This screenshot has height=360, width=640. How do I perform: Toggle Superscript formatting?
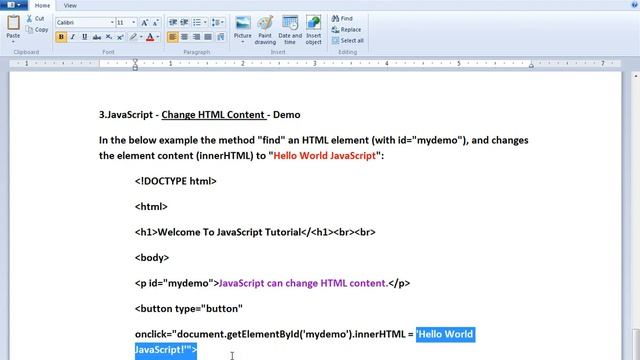[120, 37]
